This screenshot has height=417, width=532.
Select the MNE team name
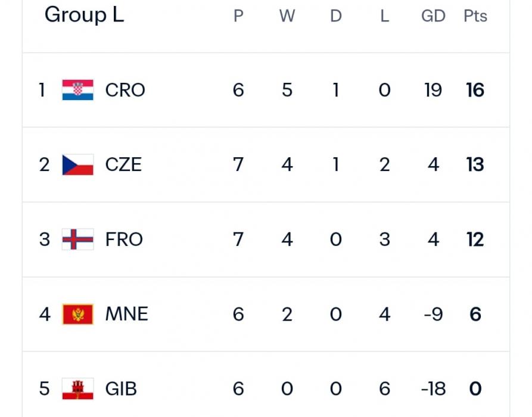point(126,314)
